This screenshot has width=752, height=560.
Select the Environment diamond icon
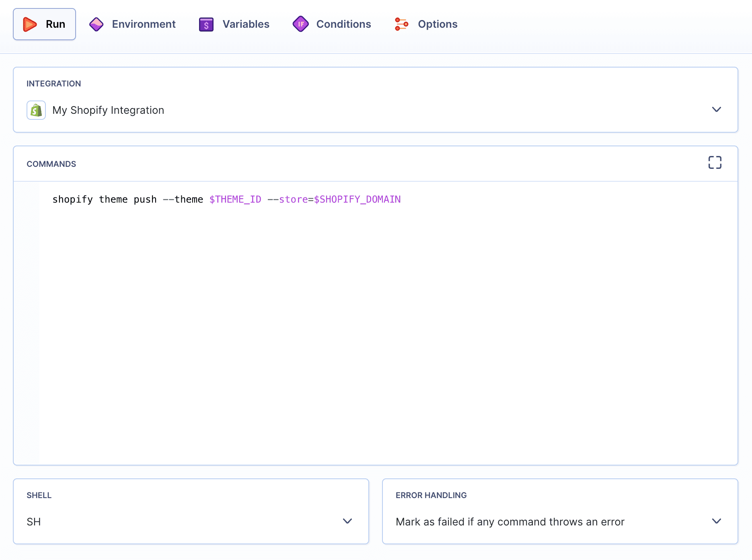coord(96,24)
